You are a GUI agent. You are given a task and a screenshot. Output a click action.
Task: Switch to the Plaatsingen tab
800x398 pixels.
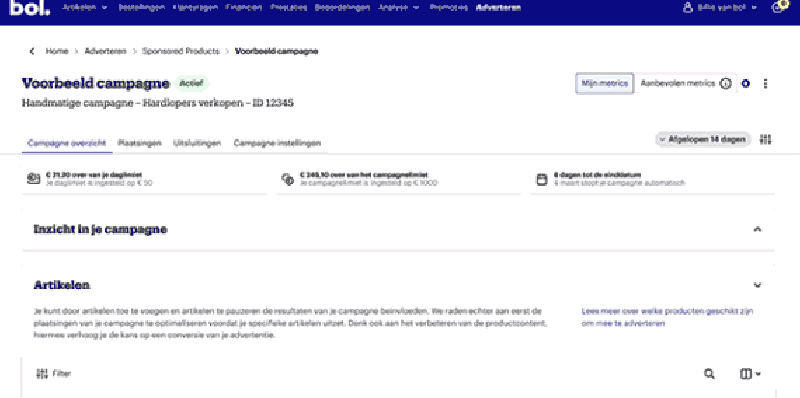point(140,143)
